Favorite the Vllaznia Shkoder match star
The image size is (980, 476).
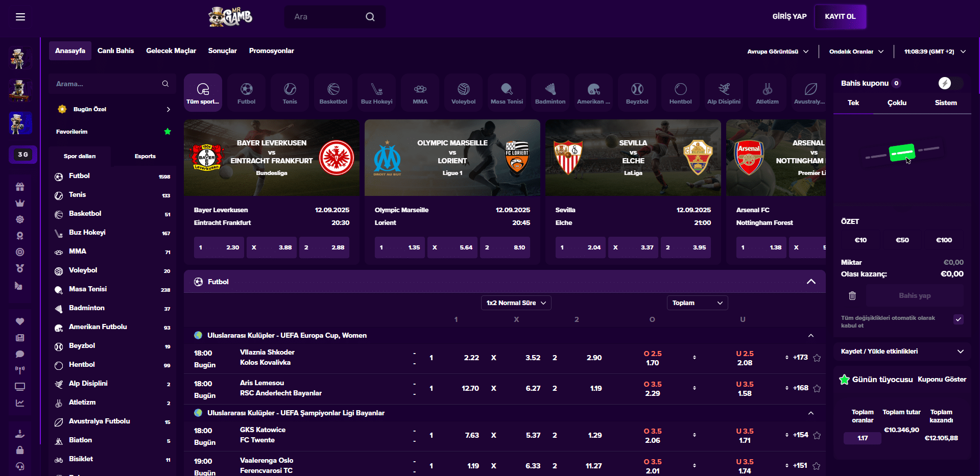[x=817, y=358]
